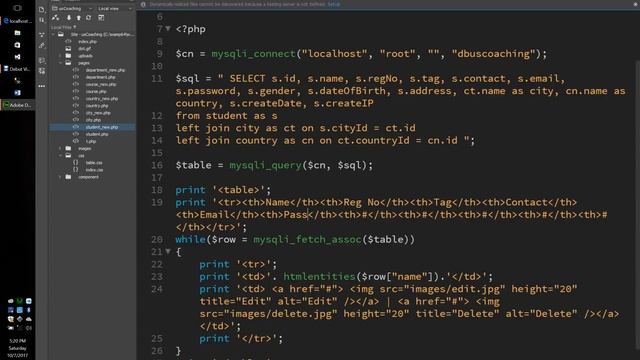
Task: Collapse the css folder arrow
Action: (60, 156)
